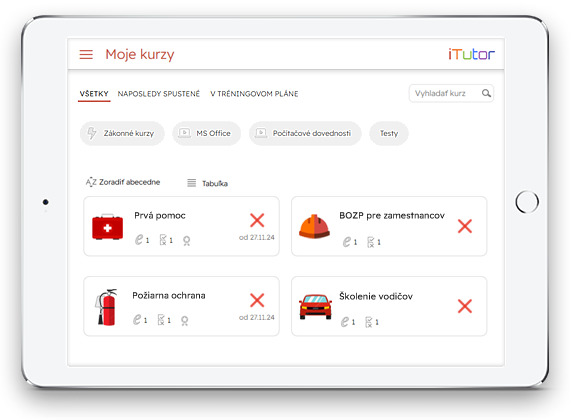This screenshot has width=570, height=420.
Task: Click the orange safety helmet icon
Action: pos(314,227)
